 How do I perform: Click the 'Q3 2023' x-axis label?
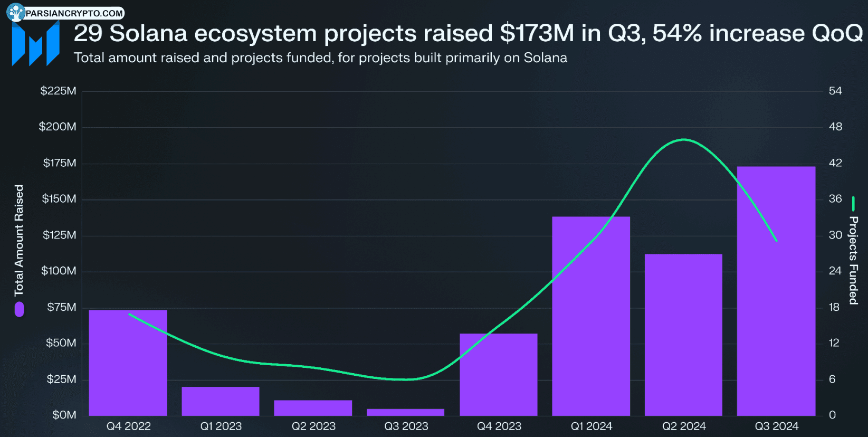[x=406, y=426]
